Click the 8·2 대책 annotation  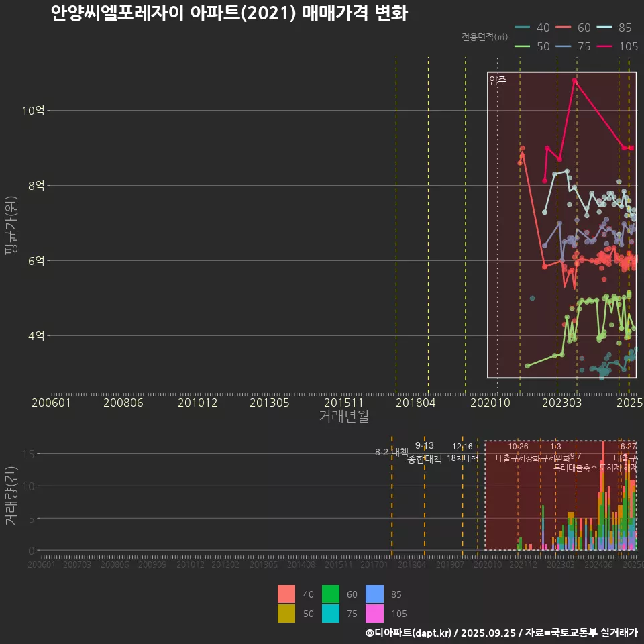point(392,451)
